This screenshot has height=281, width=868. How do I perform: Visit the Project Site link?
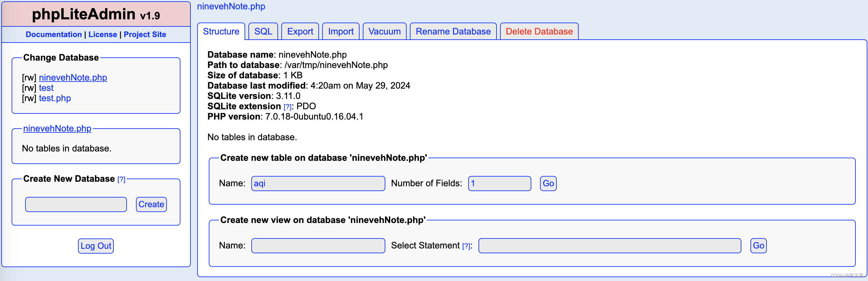tap(145, 34)
